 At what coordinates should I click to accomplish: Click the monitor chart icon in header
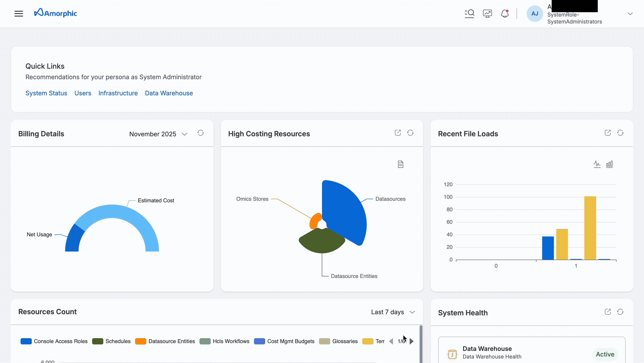pos(487,13)
